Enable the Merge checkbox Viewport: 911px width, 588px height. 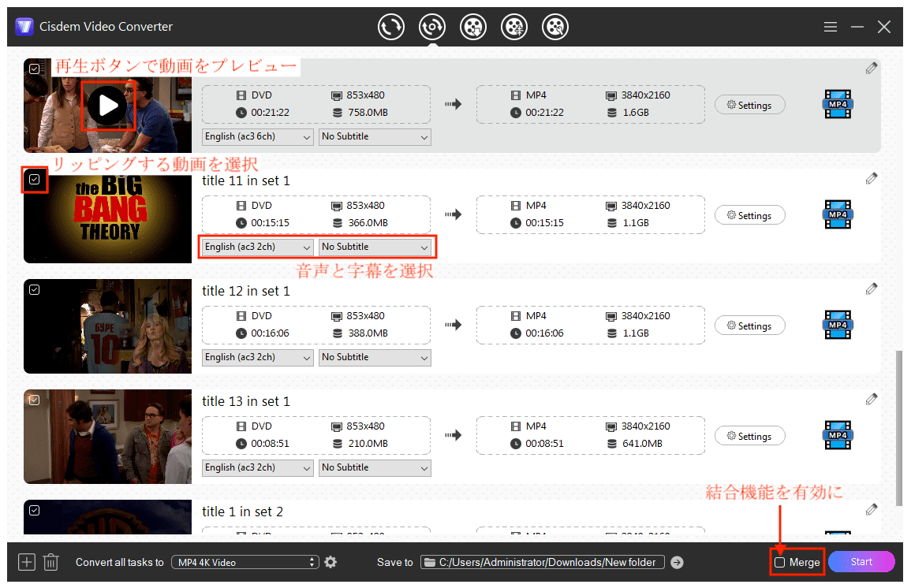pyautogui.click(x=780, y=563)
